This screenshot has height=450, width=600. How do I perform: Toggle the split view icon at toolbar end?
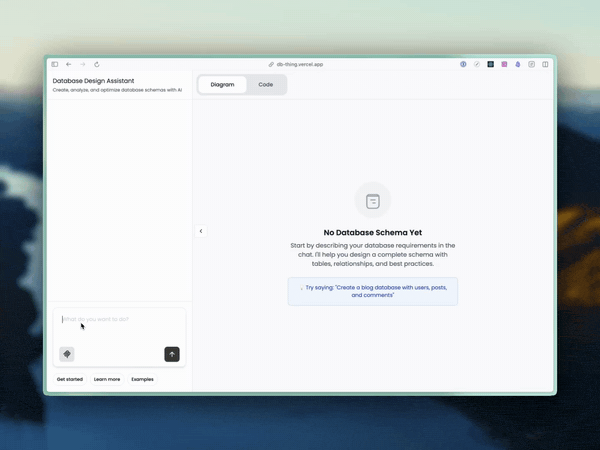pos(545,64)
